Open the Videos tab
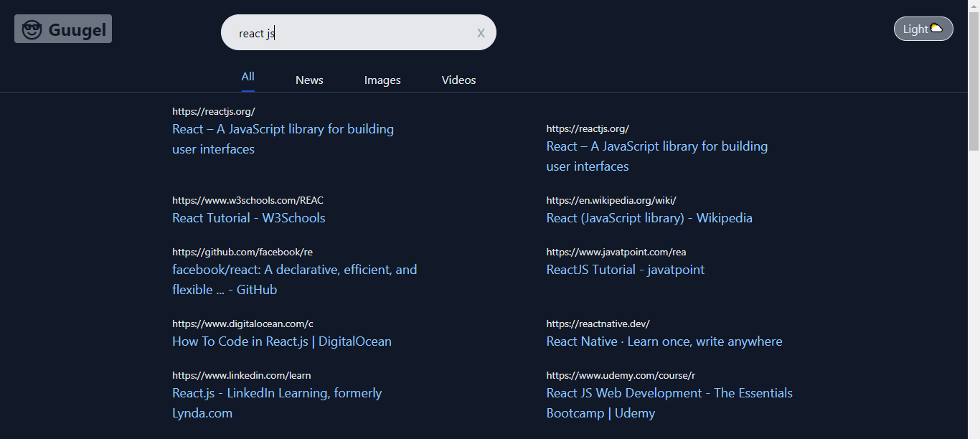 pos(458,80)
